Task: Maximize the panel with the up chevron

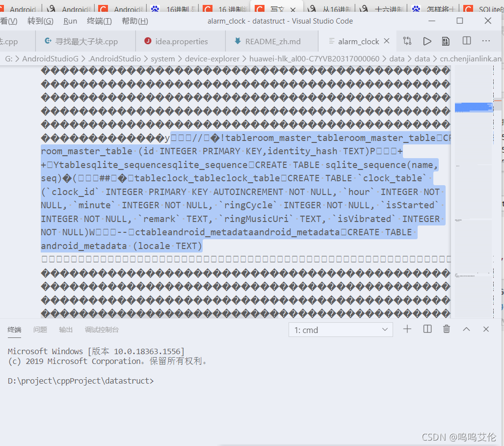Action: point(466,329)
